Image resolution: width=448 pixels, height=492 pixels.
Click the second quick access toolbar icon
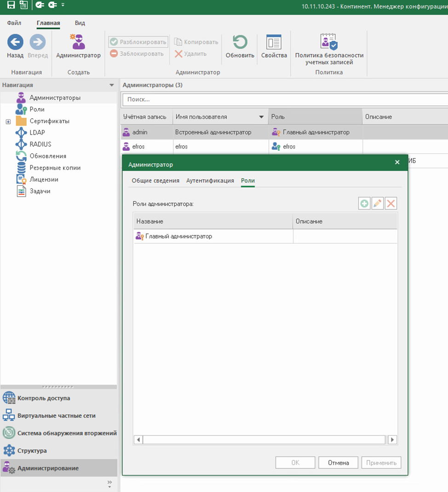pyautogui.click(x=23, y=5)
